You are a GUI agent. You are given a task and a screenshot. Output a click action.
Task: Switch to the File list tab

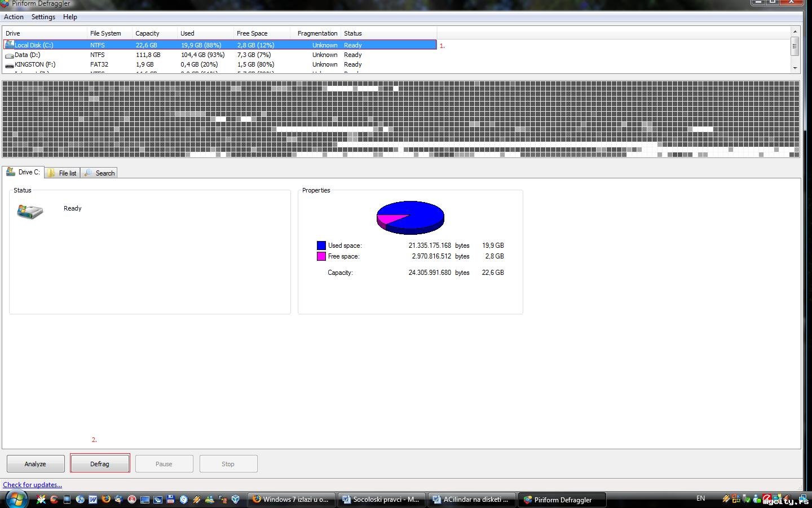[x=62, y=173]
